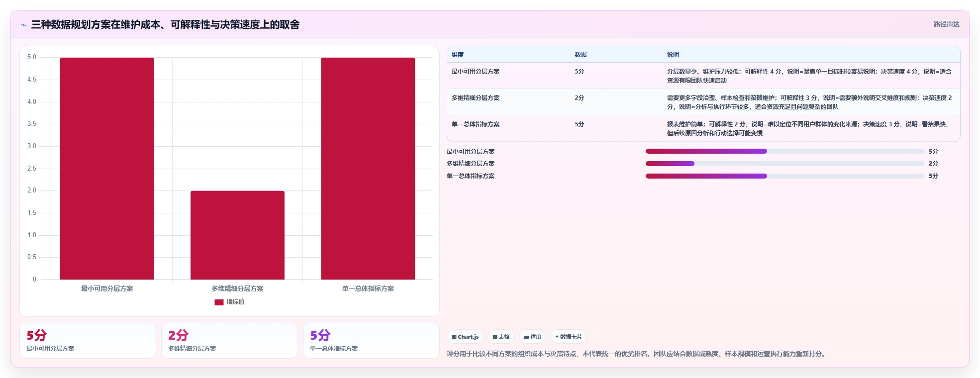Click x-axis label 单一总体指标方案 under chart

click(368, 288)
